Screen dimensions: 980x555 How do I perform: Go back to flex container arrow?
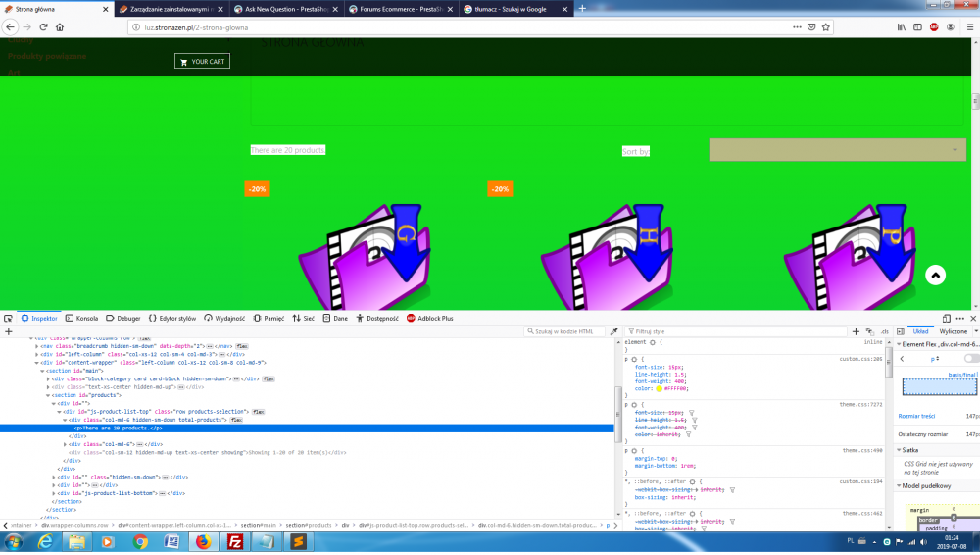(x=902, y=359)
